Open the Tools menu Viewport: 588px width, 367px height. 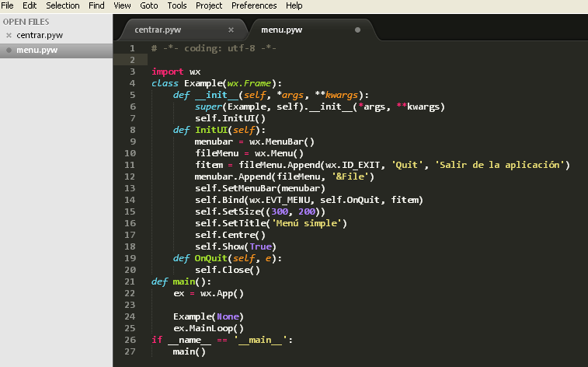[177, 5]
